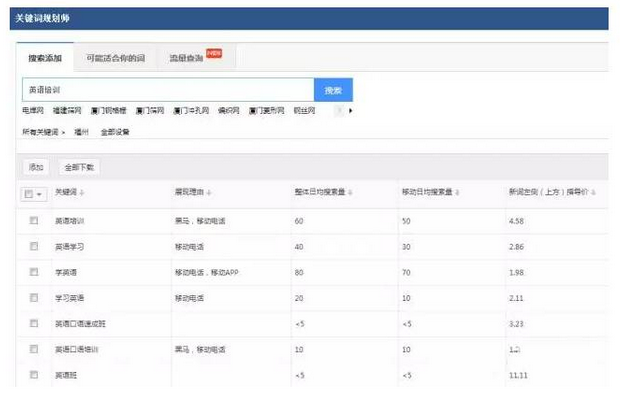Click keyword 学习英语 in the table
Screen dimensions: 620x405
tap(69, 298)
